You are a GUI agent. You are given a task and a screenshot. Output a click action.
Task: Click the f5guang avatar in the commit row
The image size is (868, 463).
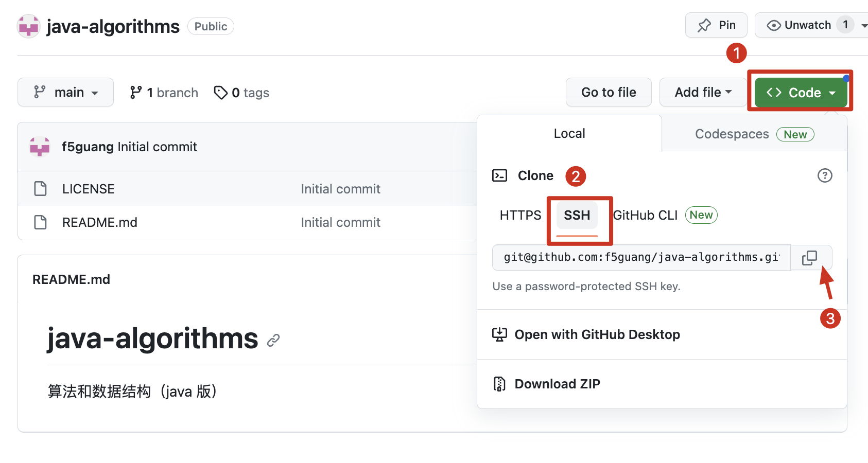point(40,147)
